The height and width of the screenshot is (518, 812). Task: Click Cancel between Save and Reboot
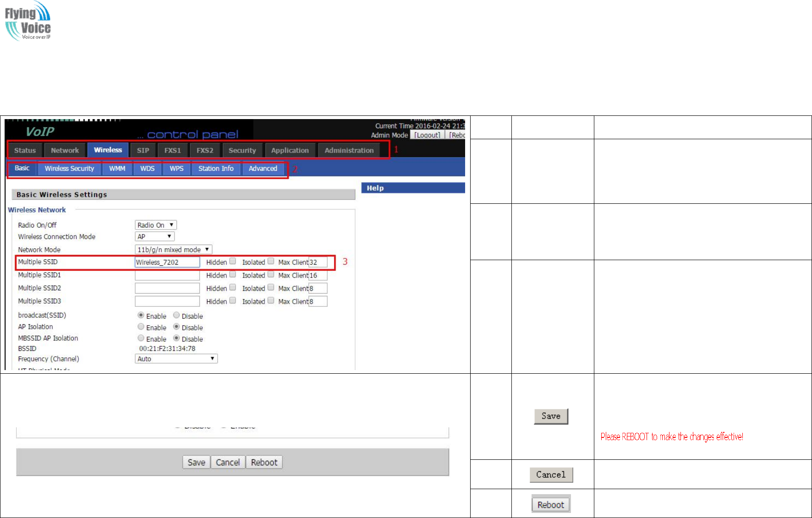(228, 462)
